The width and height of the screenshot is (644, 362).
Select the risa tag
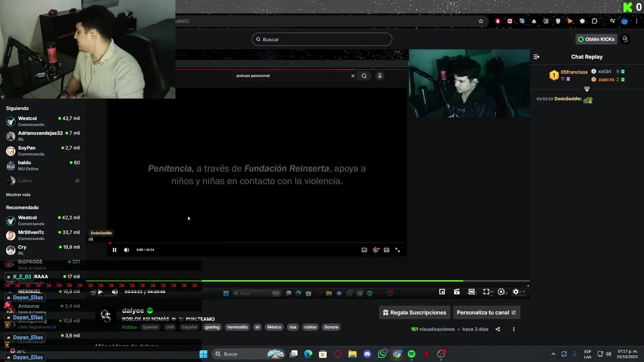click(x=293, y=327)
